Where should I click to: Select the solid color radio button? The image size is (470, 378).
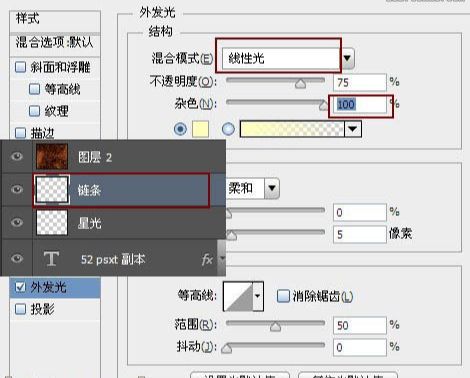pyautogui.click(x=180, y=129)
